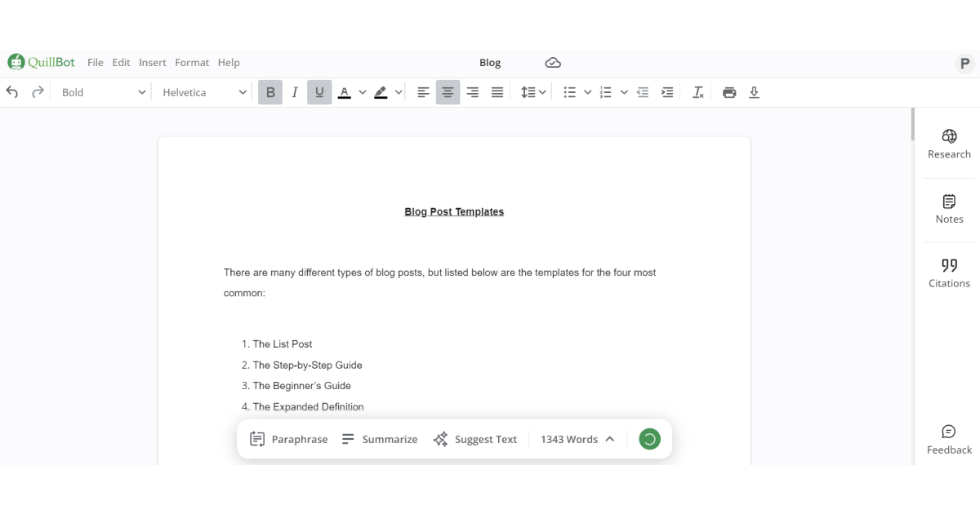The height and width of the screenshot is (514, 980).
Task: Open the Helvetica font dropdown
Action: tap(204, 92)
